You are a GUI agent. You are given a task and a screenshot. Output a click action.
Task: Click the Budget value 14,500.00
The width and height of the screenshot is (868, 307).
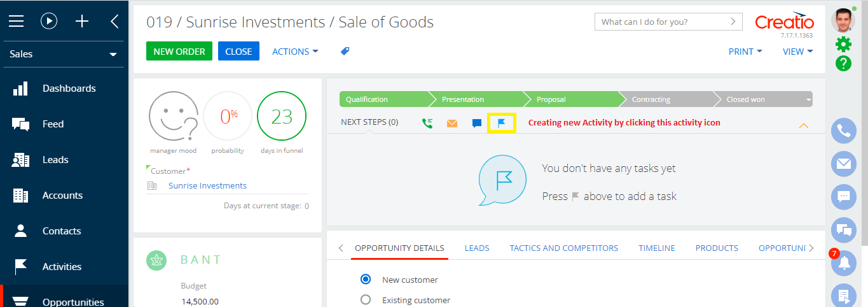200,301
